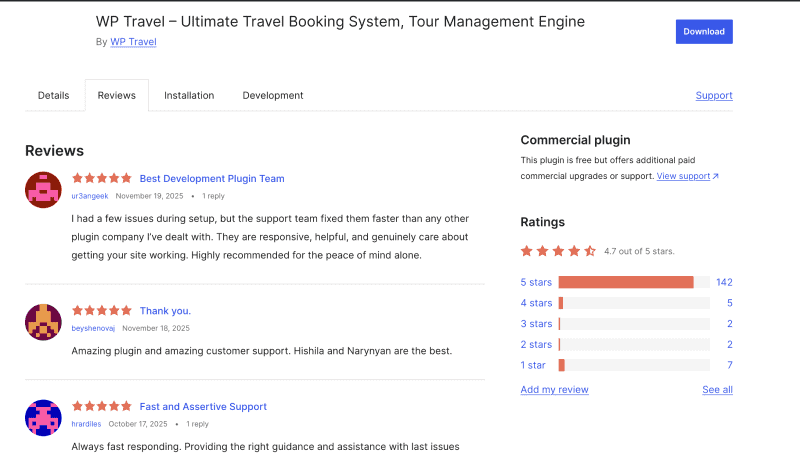The height and width of the screenshot is (460, 800).
Task: Visit ur3angeek user profile
Action: tap(90, 196)
